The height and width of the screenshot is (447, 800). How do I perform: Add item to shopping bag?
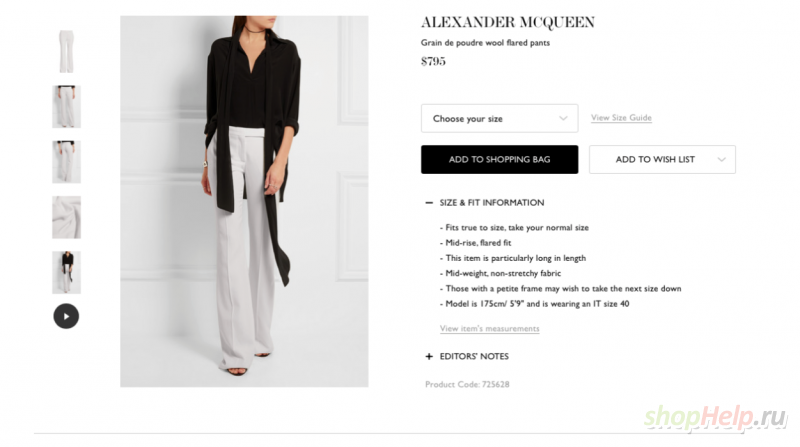[x=499, y=159]
